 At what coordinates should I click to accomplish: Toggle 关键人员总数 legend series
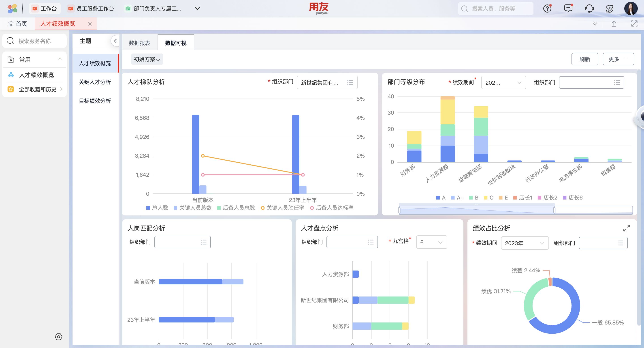pyautogui.click(x=192, y=208)
